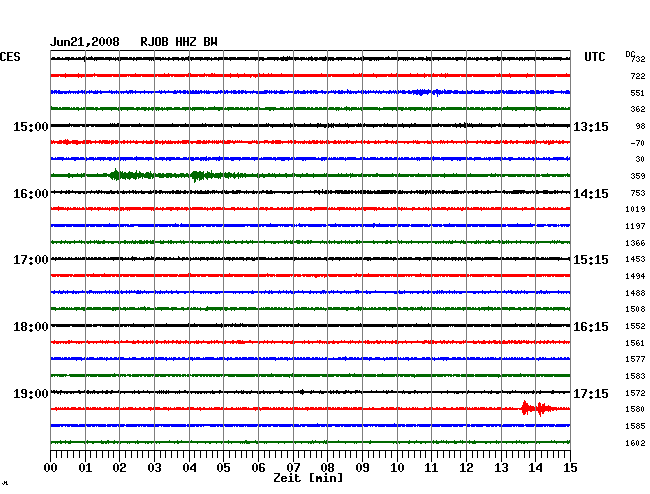Click the DC offset value 753
650x494 pixels.
pos(638,193)
